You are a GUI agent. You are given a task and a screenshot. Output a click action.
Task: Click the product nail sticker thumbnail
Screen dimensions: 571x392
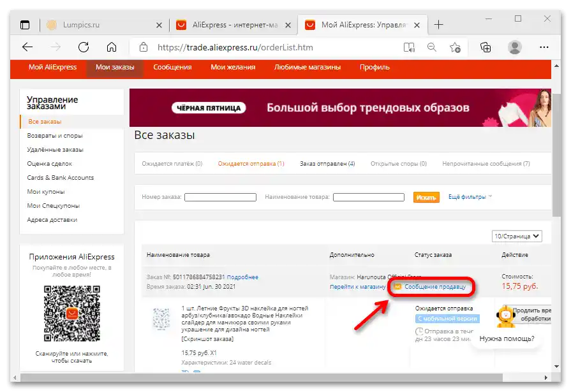click(x=161, y=319)
